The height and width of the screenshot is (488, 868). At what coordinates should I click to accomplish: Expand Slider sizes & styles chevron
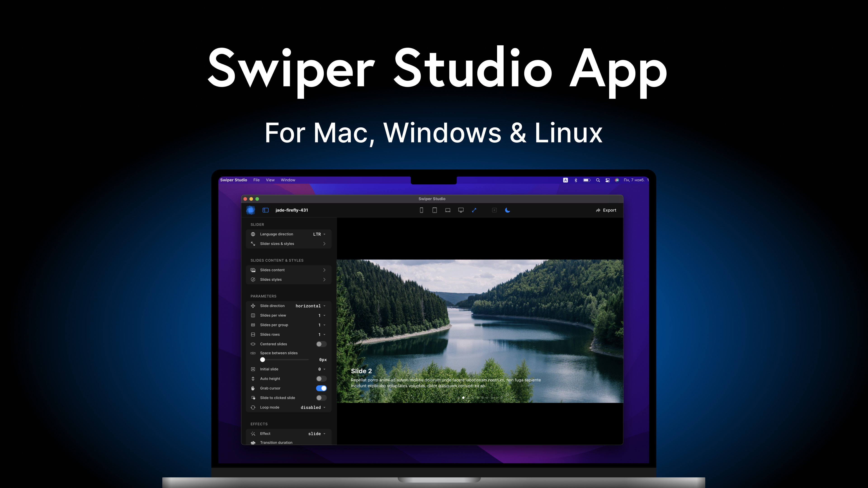(x=324, y=244)
